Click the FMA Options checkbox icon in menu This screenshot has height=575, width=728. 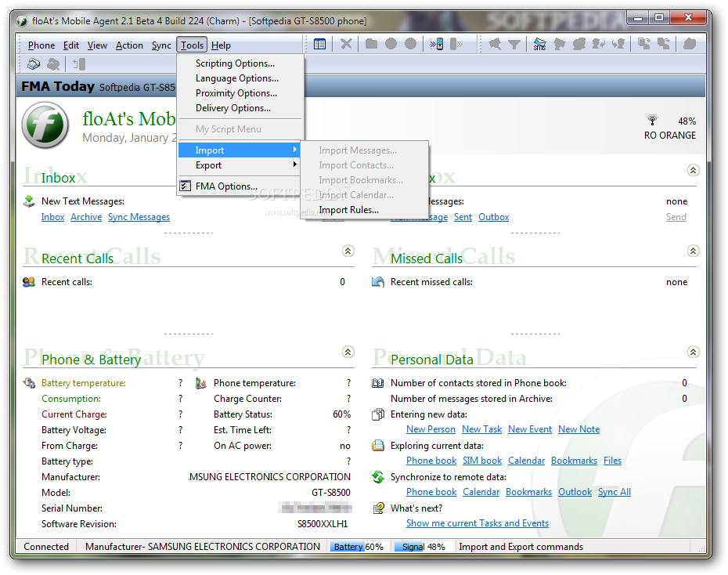(185, 186)
